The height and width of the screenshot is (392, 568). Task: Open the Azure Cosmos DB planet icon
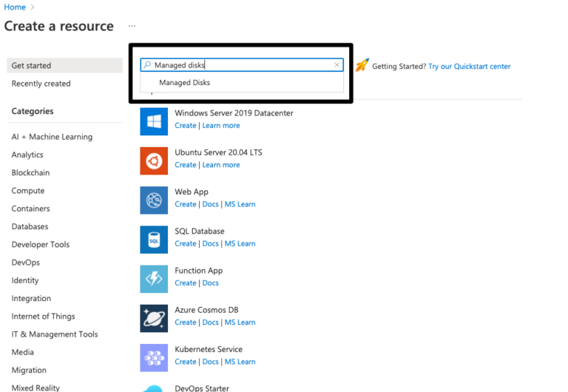[x=154, y=318]
